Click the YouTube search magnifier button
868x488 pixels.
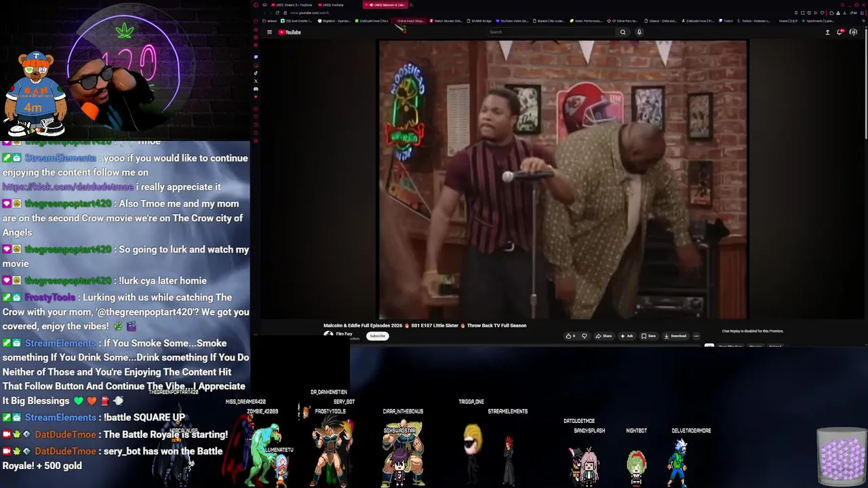(623, 32)
